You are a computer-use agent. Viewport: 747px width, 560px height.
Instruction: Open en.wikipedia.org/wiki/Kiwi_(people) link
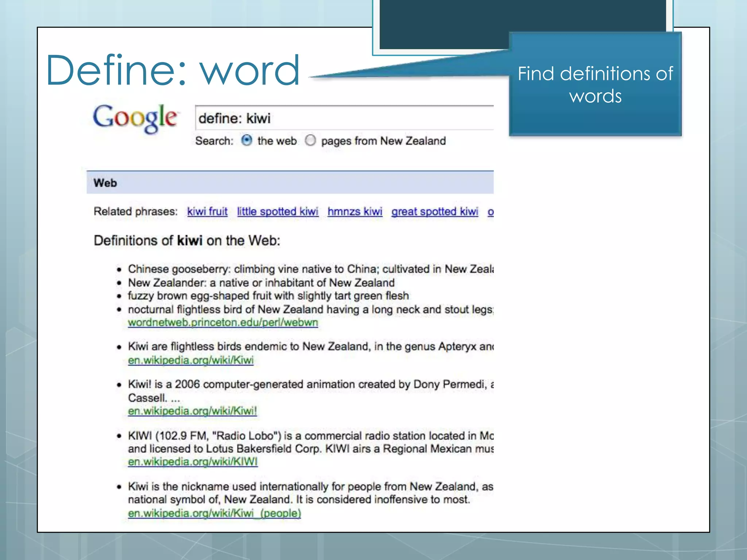click(x=214, y=513)
